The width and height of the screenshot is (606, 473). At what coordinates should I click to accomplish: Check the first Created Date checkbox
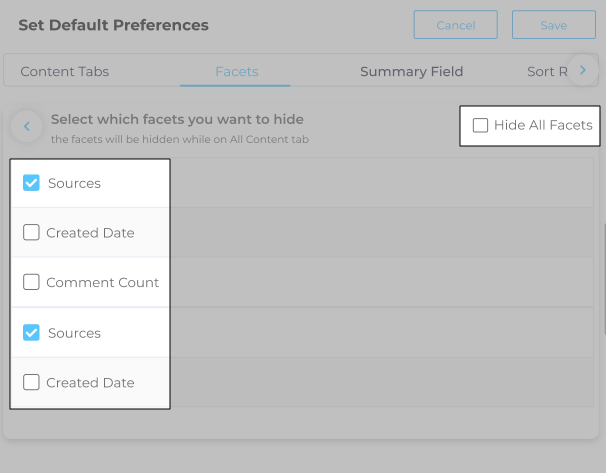pos(31,233)
